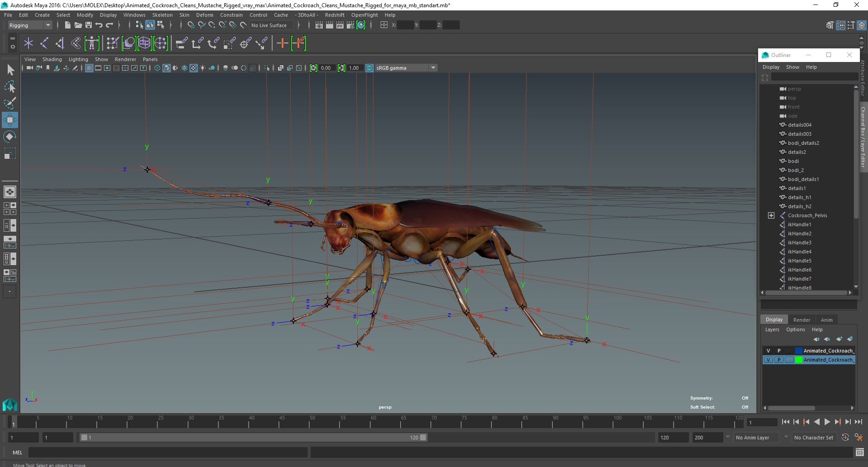This screenshot has width=868, height=467.
Task: Click Go to End of playback range
Action: pyautogui.click(x=858, y=422)
